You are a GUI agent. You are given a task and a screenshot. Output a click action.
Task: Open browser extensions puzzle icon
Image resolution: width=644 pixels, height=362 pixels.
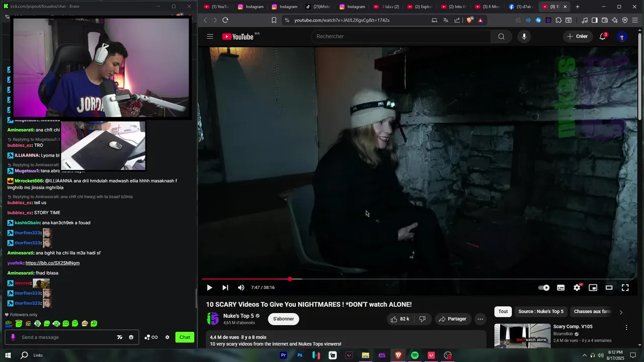pyautogui.click(x=558, y=20)
